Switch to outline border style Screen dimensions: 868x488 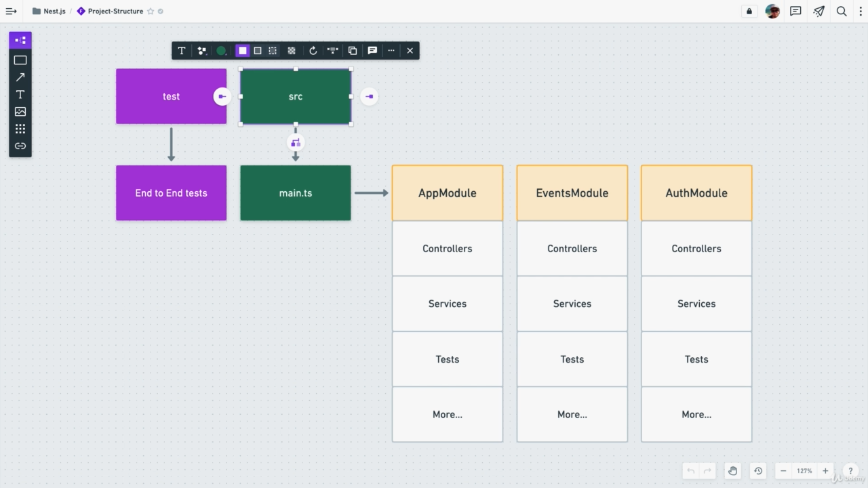pyautogui.click(x=258, y=51)
